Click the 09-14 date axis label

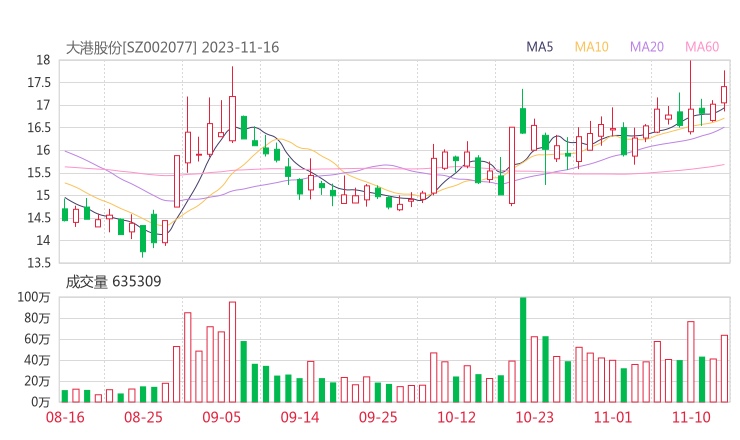click(x=300, y=417)
